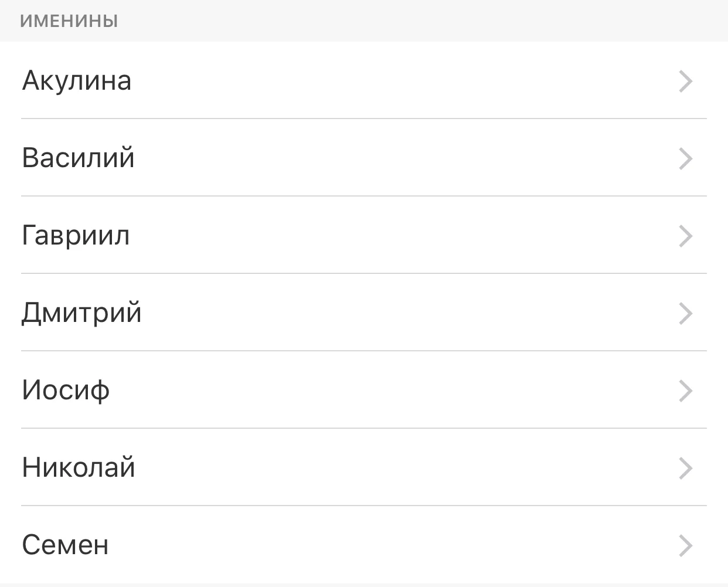This screenshot has height=587, width=728.
Task: Choose the Гавриил name label
Action: [76, 236]
